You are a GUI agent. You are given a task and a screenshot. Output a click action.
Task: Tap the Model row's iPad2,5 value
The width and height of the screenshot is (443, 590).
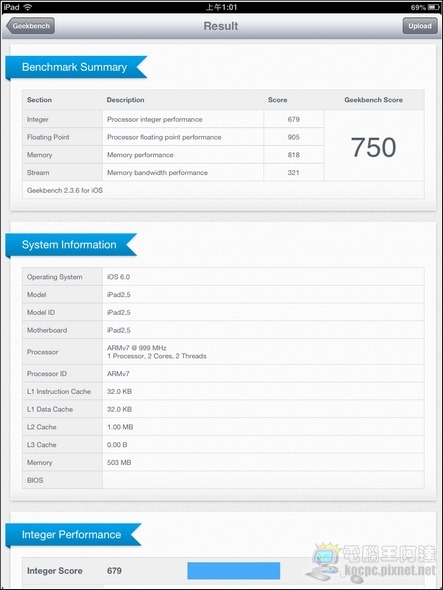point(119,295)
